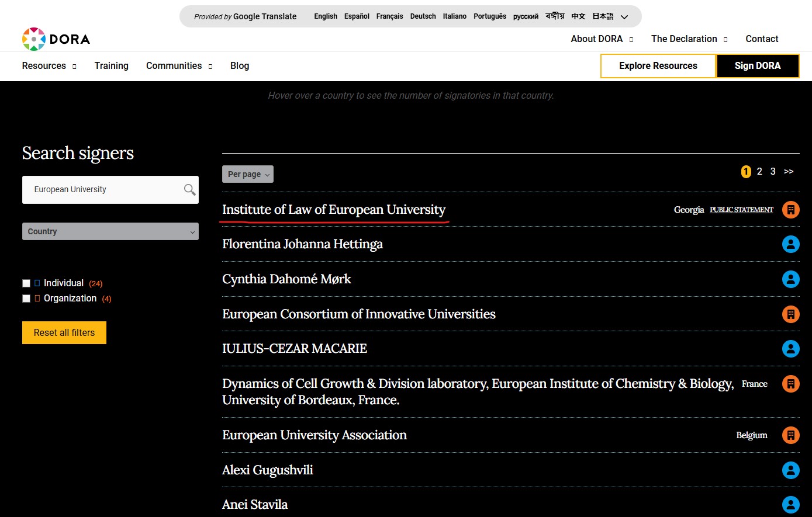Switch language to Português
The width and height of the screenshot is (812, 517).
(490, 16)
